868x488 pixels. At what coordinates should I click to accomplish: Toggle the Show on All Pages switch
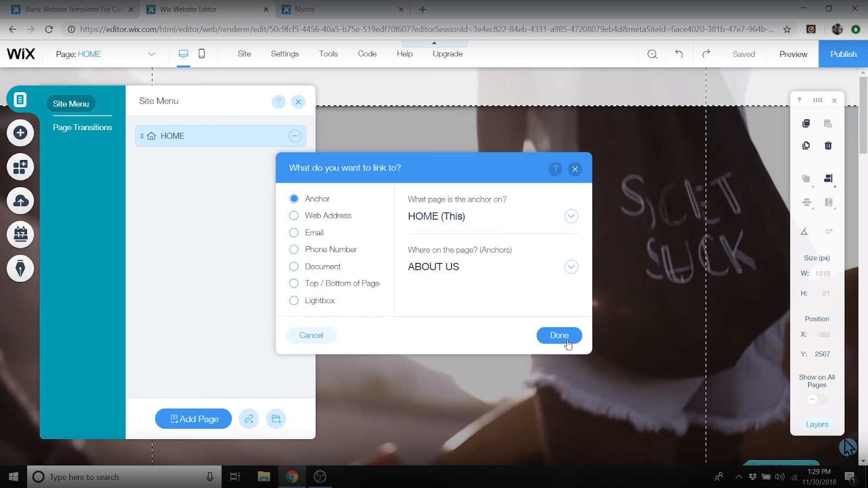click(x=817, y=400)
